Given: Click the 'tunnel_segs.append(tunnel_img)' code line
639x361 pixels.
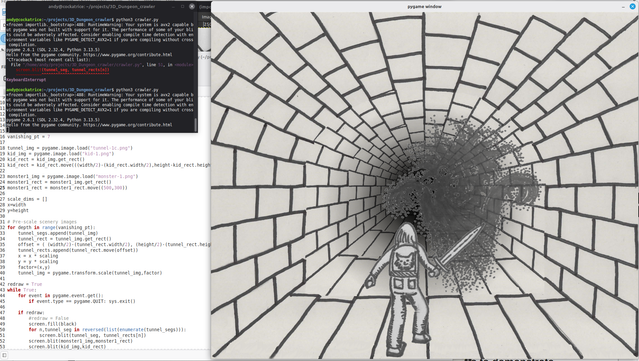Looking at the screenshot, I should click(58, 233).
